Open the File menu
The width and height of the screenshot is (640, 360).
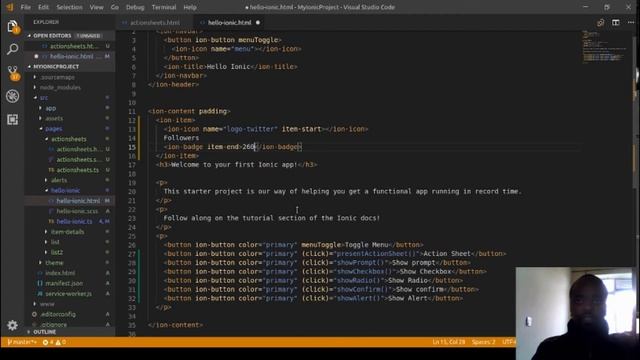click(25, 7)
